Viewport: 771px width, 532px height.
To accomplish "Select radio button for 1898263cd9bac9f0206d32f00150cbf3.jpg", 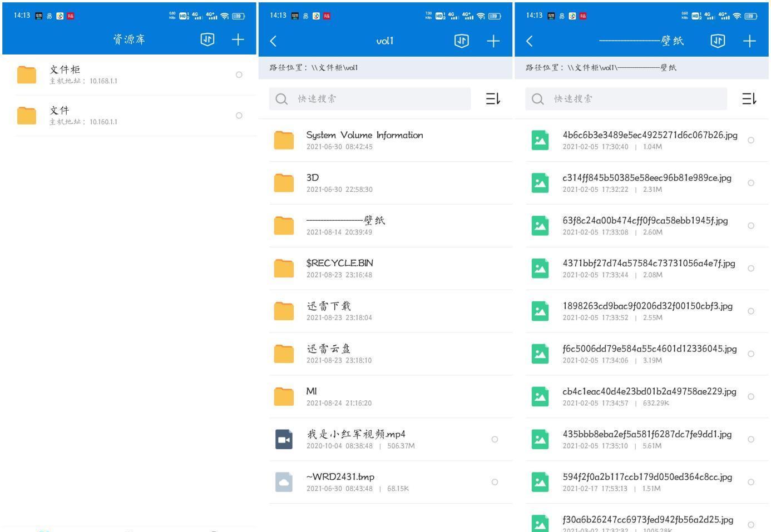I will point(751,311).
